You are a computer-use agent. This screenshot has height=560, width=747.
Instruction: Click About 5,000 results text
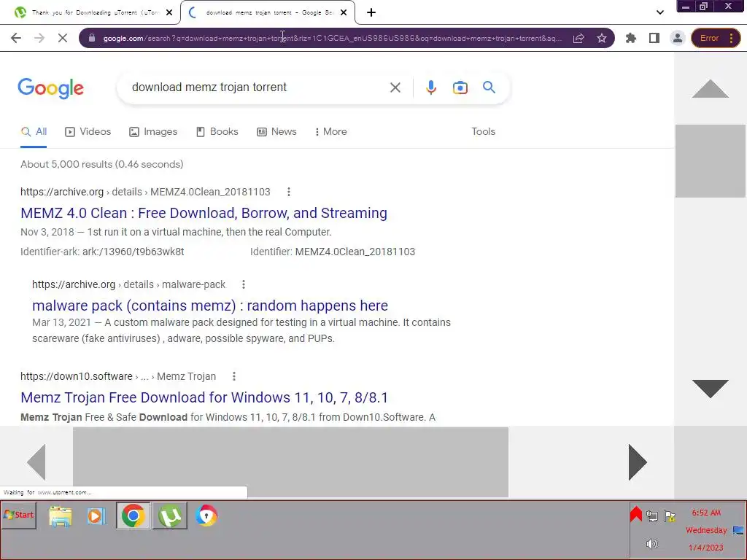102,164
